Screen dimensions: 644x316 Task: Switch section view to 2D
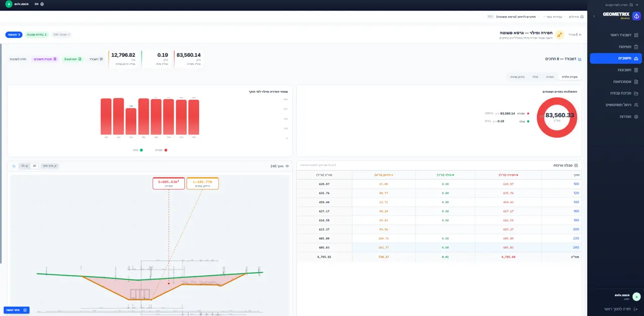point(34,166)
